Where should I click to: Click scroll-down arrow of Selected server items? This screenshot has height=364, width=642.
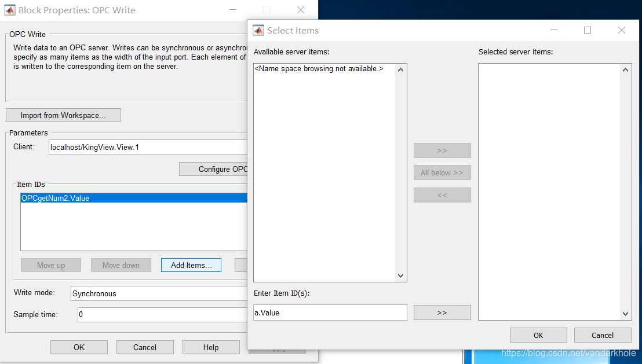pos(625,314)
